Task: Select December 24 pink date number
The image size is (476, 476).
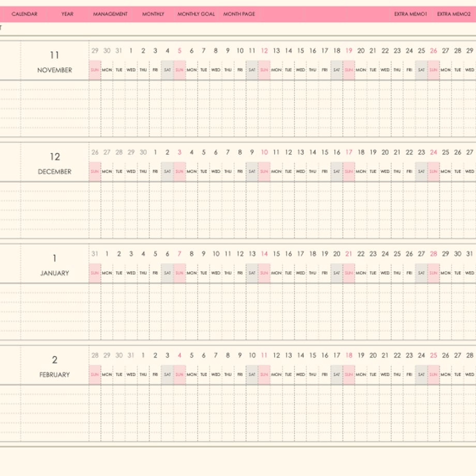Action: (434, 153)
